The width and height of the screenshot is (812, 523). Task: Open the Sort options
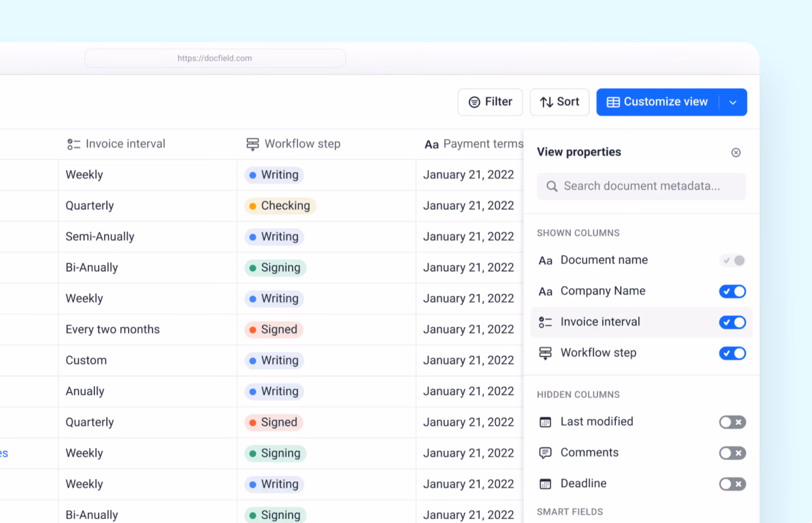click(560, 102)
